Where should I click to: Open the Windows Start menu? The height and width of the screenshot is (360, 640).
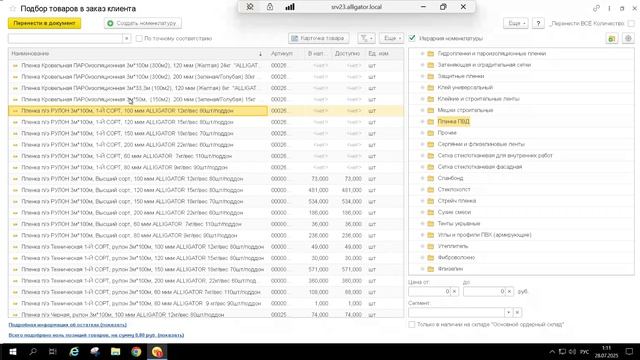(x=12, y=352)
